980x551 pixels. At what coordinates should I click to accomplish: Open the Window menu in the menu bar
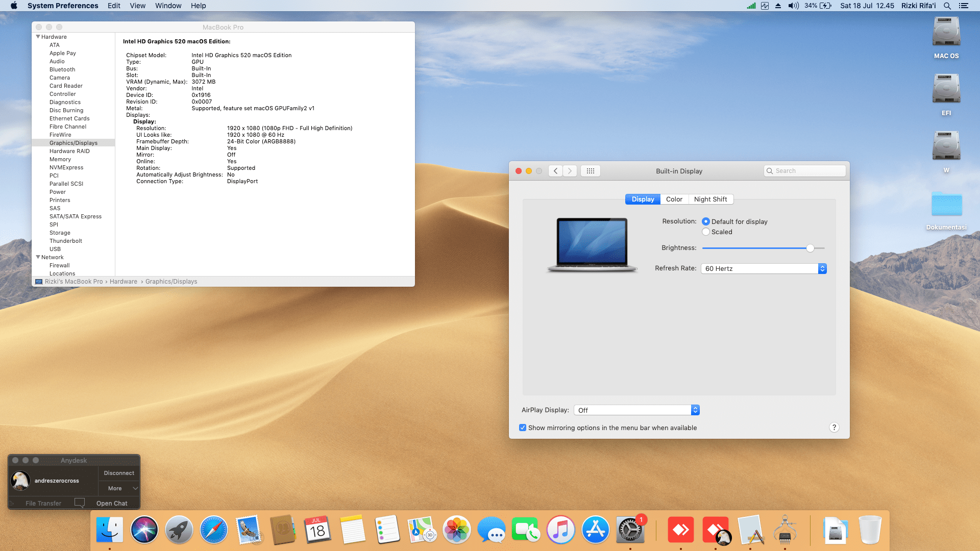tap(168, 6)
